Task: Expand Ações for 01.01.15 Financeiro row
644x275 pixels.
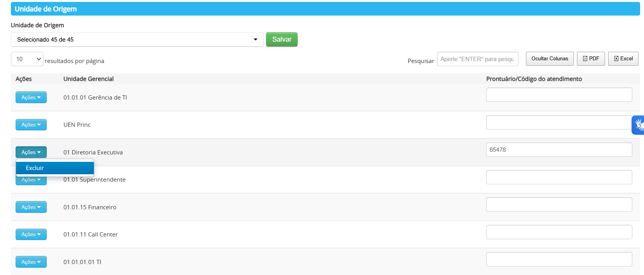Action: pos(31,207)
